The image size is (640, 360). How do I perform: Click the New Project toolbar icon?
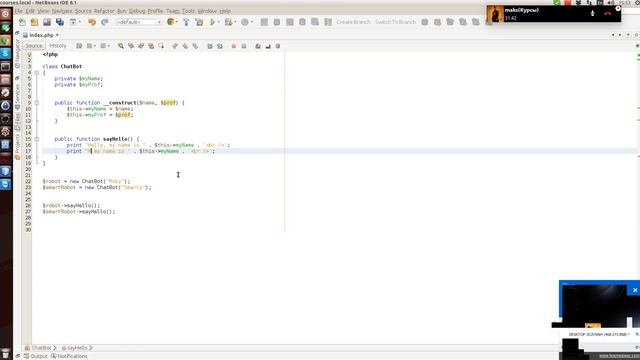[x=34, y=22]
